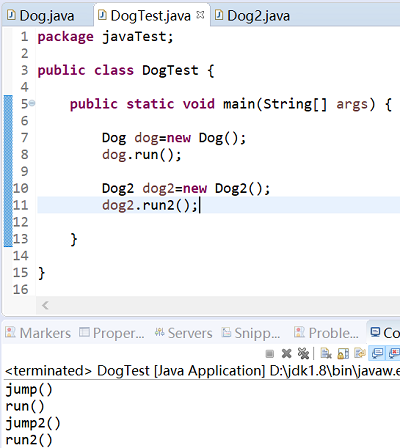
Task: Click the Dog2.java tab file icon
Action: click(x=219, y=15)
